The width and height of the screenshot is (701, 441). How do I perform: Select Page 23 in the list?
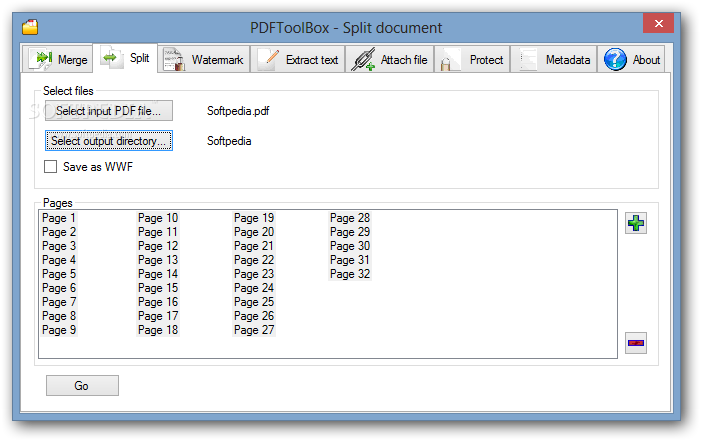254,274
